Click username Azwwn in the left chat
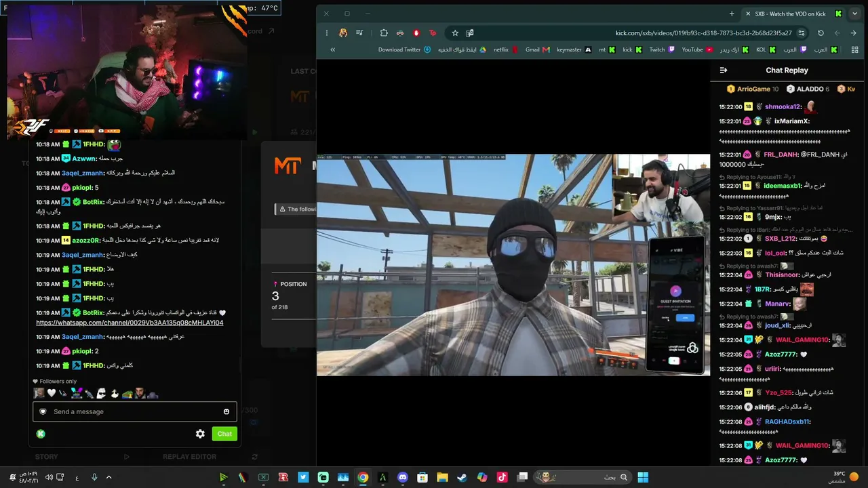Screen dimensions: 868x488 click(x=84, y=159)
